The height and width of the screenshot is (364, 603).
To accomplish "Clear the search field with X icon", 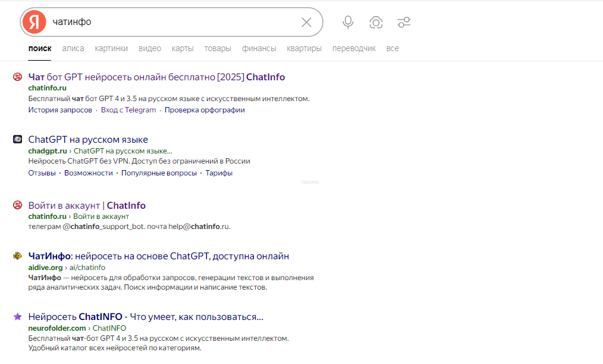I will [x=306, y=23].
